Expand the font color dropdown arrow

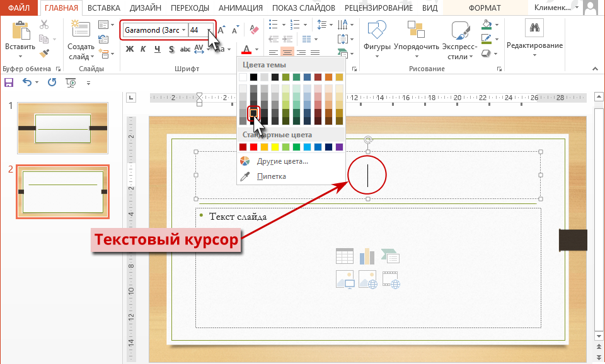(257, 49)
